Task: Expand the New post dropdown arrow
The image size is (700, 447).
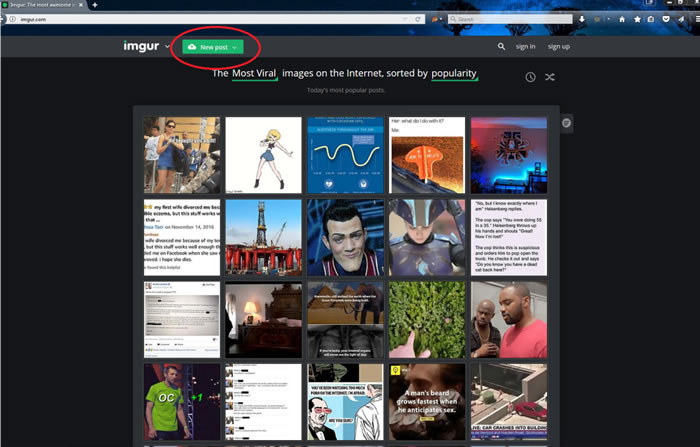Action: (235, 47)
